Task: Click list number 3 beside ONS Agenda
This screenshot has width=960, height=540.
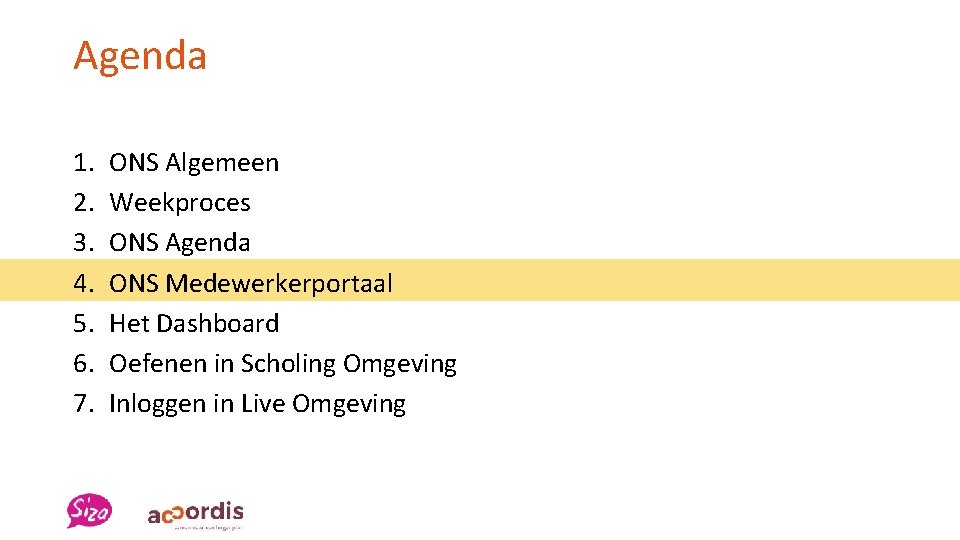Action: coord(81,242)
